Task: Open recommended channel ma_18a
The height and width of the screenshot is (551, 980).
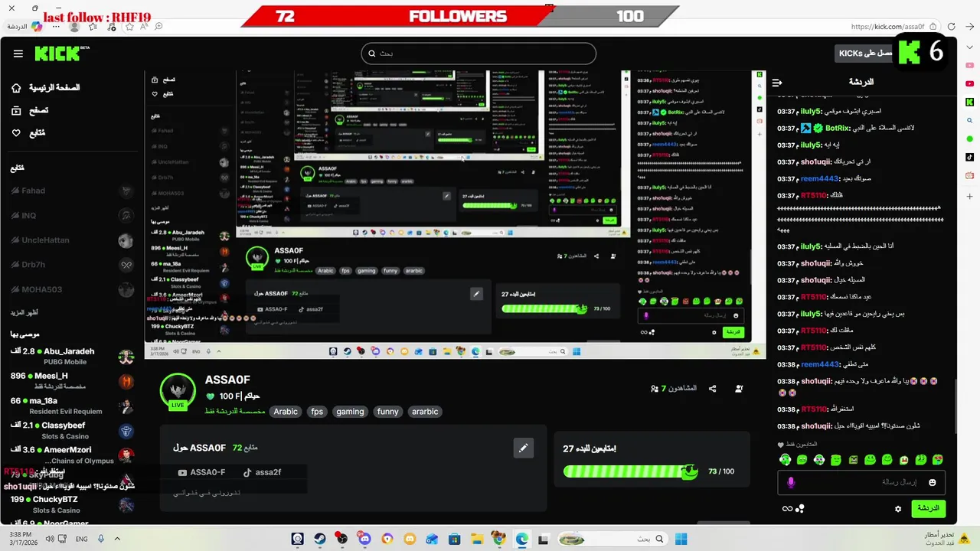Action: coord(73,406)
